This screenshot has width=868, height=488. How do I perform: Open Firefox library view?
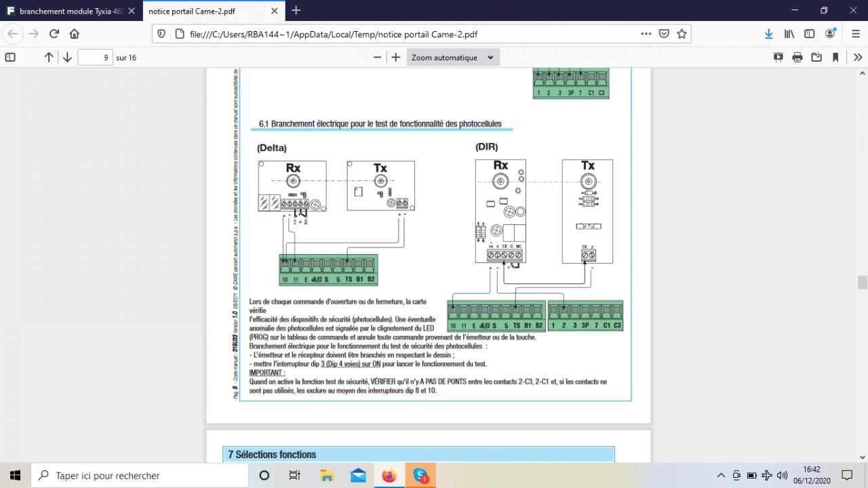[789, 34]
